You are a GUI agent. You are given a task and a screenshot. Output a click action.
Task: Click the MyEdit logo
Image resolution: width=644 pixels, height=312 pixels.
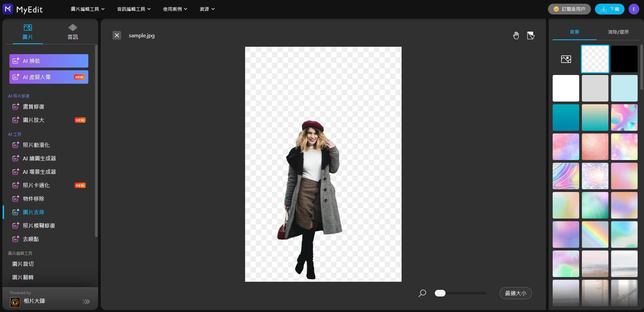[x=23, y=9]
